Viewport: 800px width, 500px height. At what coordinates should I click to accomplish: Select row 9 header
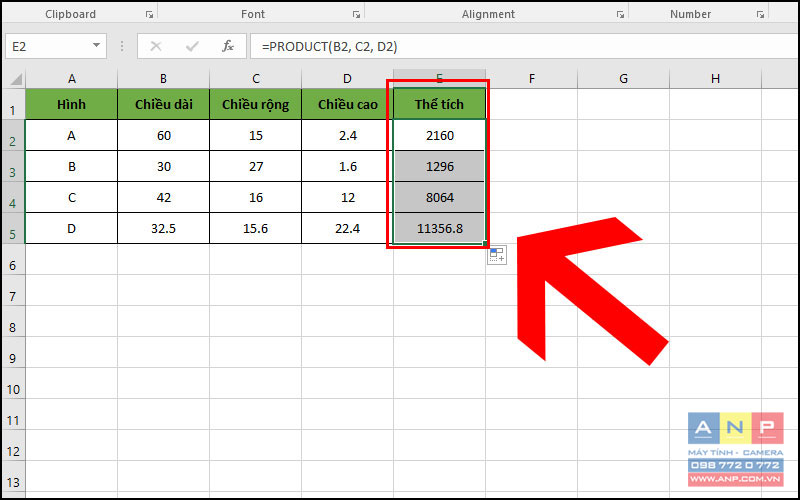13,353
